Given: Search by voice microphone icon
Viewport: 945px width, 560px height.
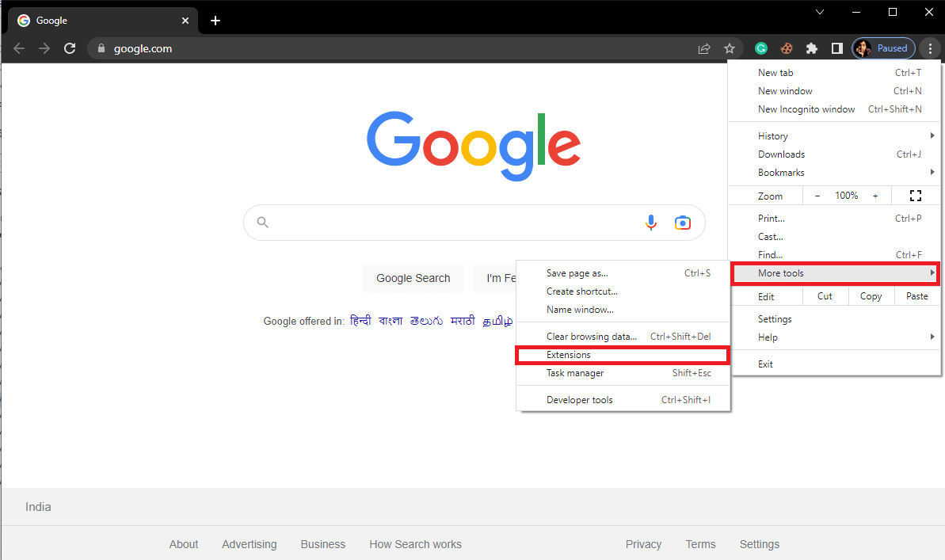Looking at the screenshot, I should [651, 223].
